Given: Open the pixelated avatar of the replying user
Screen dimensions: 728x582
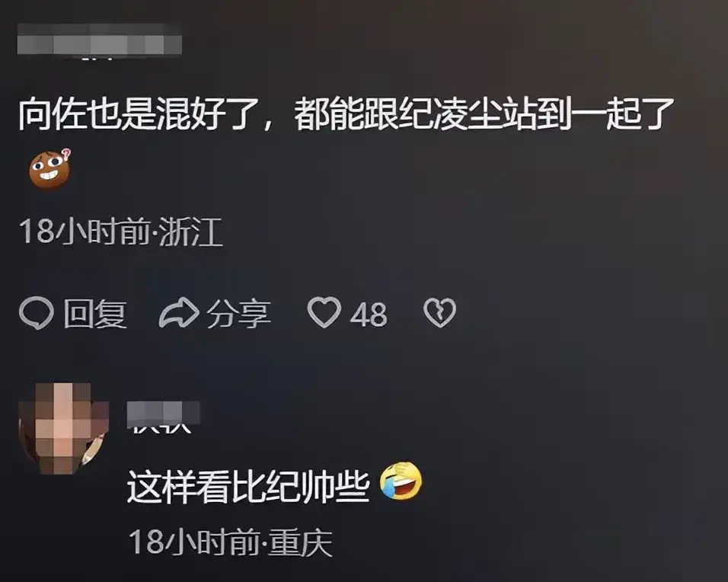Looking at the screenshot, I should click(x=64, y=428).
